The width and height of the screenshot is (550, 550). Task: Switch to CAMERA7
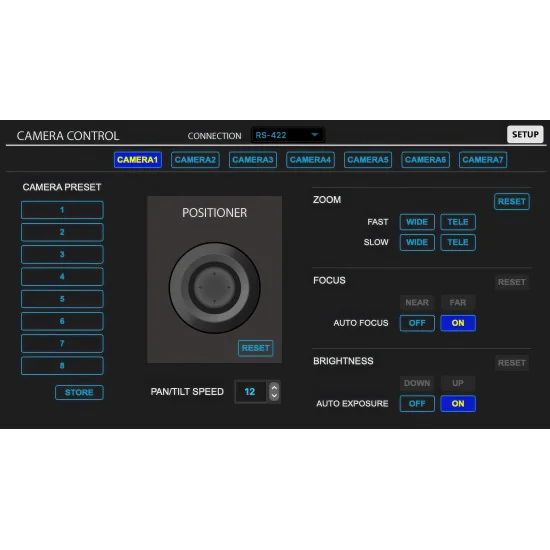tap(483, 160)
